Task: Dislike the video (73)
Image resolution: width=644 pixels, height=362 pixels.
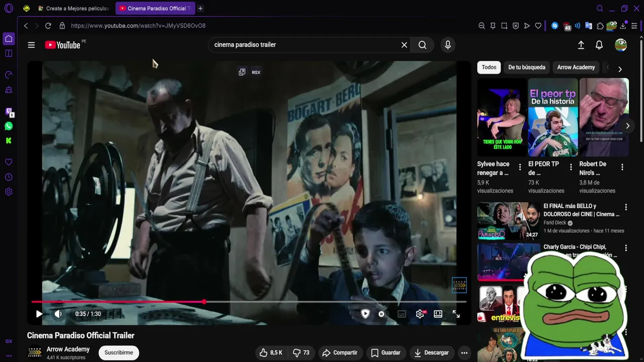Action: [301, 352]
